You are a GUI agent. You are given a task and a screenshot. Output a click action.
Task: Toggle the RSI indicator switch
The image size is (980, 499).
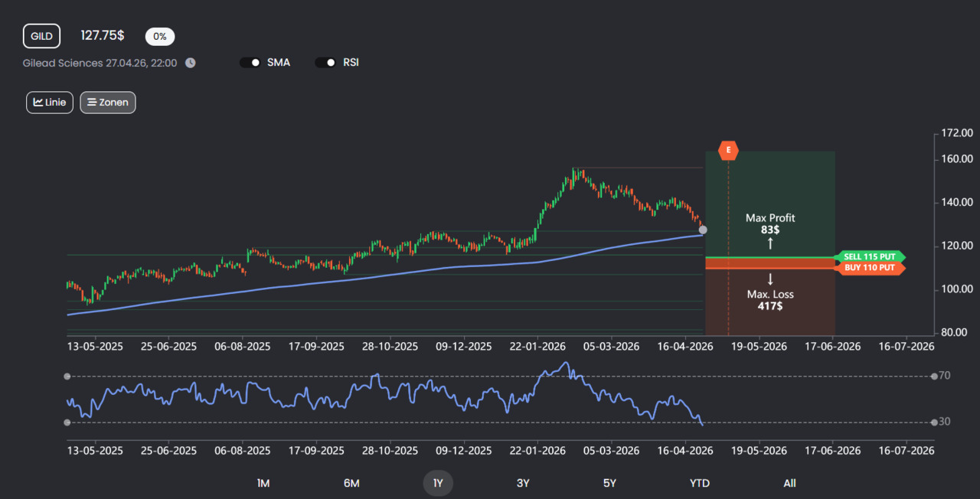[x=326, y=63]
